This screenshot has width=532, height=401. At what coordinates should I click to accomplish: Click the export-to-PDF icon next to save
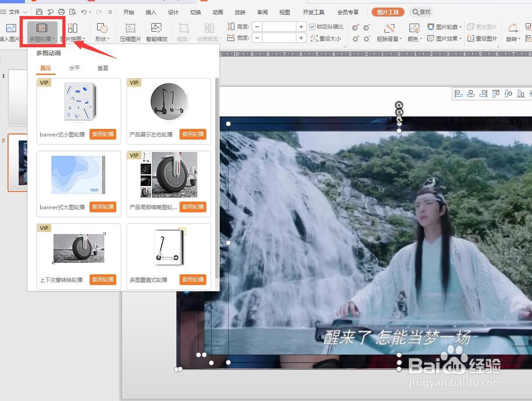pos(50,12)
